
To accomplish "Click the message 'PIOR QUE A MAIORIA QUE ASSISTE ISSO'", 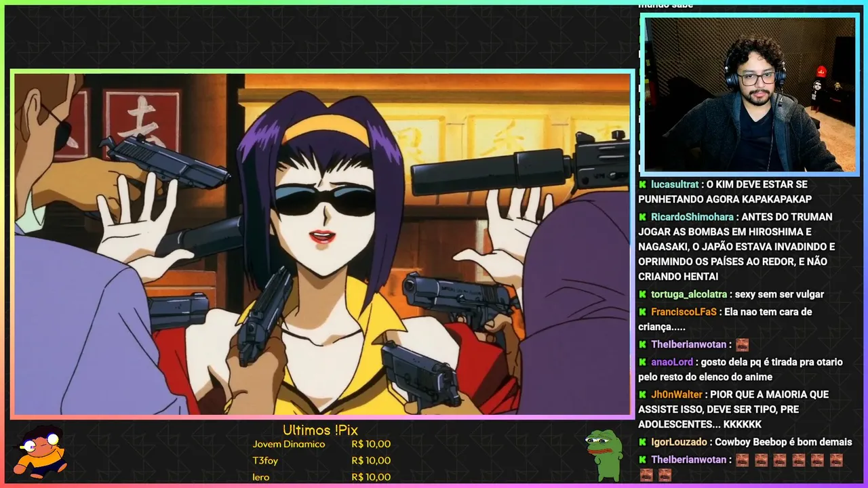I will (733, 409).
